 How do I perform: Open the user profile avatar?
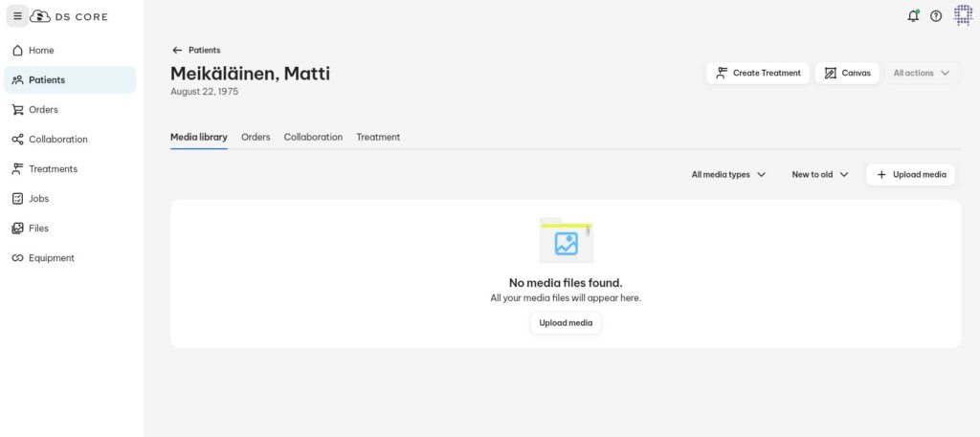point(963,16)
